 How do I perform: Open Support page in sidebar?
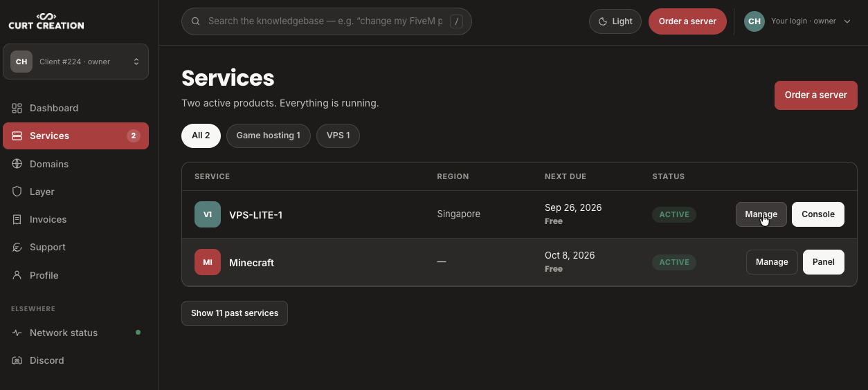75,247
